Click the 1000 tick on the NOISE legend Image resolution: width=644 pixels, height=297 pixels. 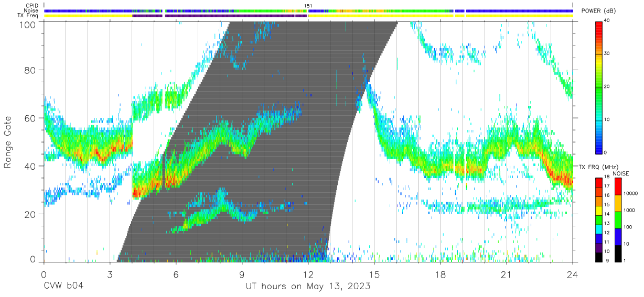coord(629,210)
